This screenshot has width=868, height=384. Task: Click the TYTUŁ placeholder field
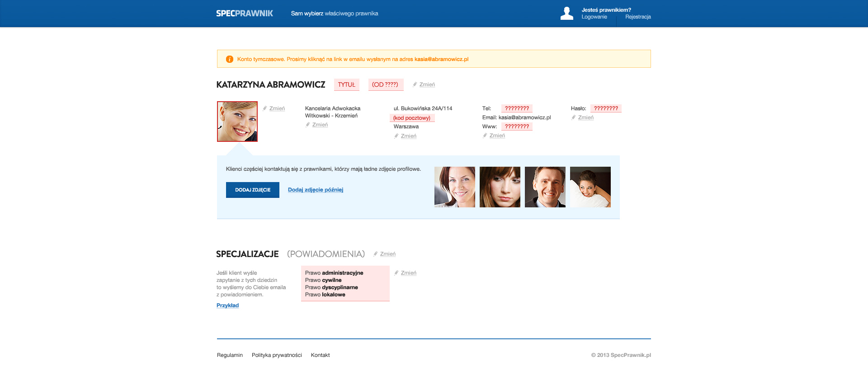pyautogui.click(x=347, y=84)
